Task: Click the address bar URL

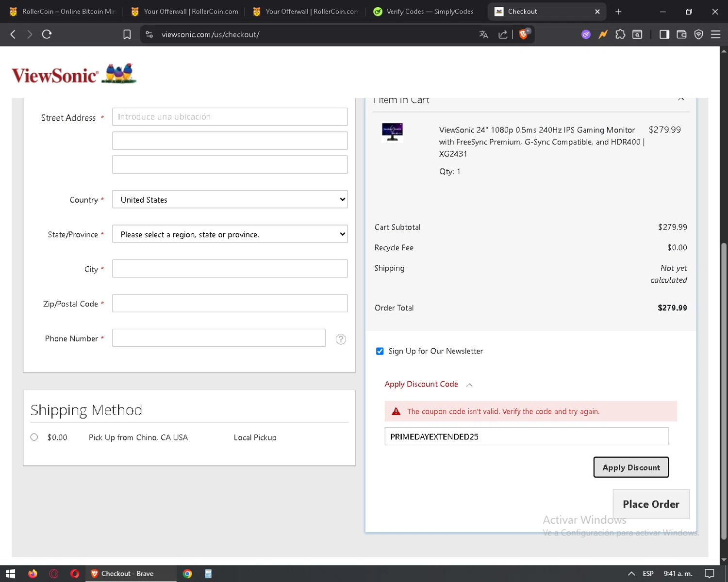Action: click(211, 34)
